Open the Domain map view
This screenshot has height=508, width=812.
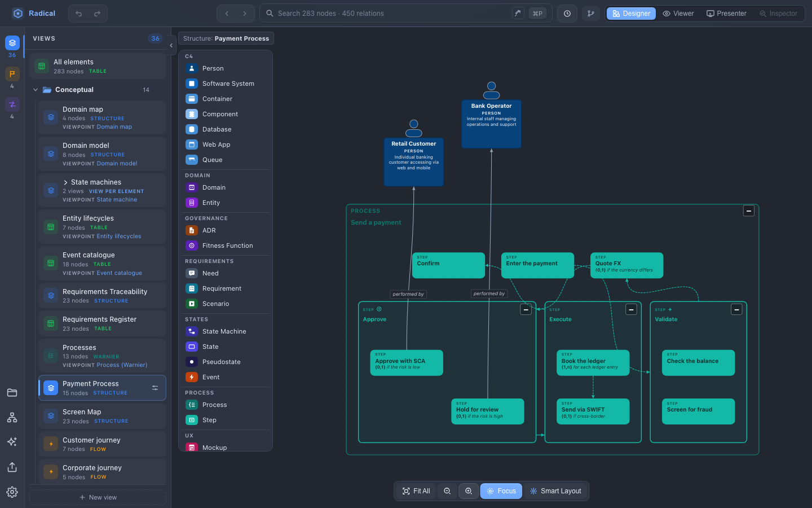click(102, 117)
